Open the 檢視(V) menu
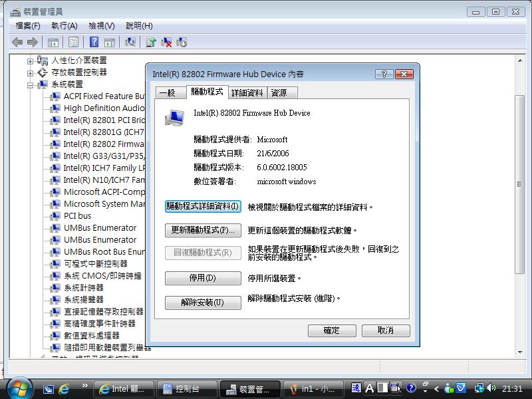532x399 pixels. point(102,26)
